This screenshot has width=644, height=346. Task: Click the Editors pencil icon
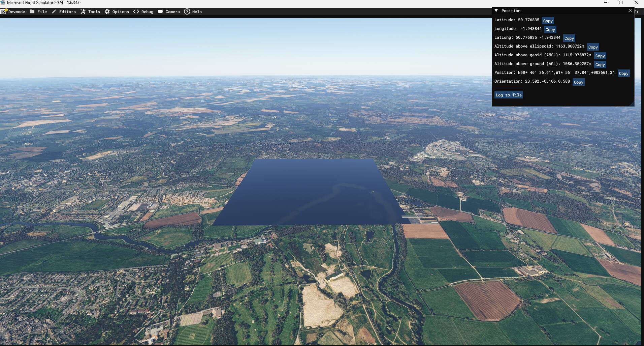pyautogui.click(x=54, y=11)
